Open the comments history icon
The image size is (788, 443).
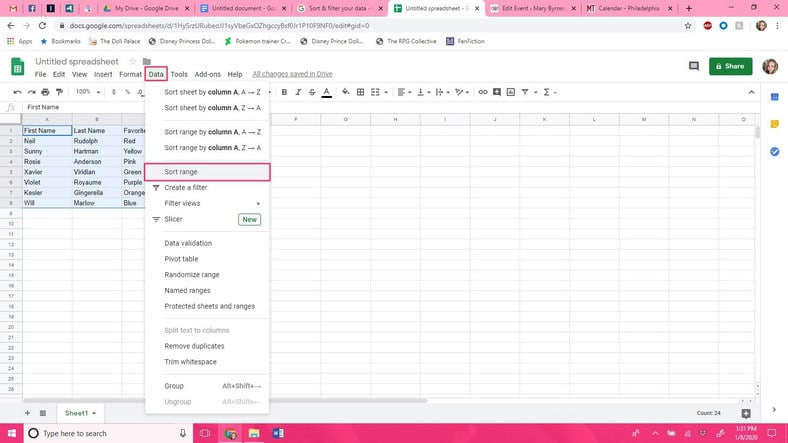pos(693,66)
